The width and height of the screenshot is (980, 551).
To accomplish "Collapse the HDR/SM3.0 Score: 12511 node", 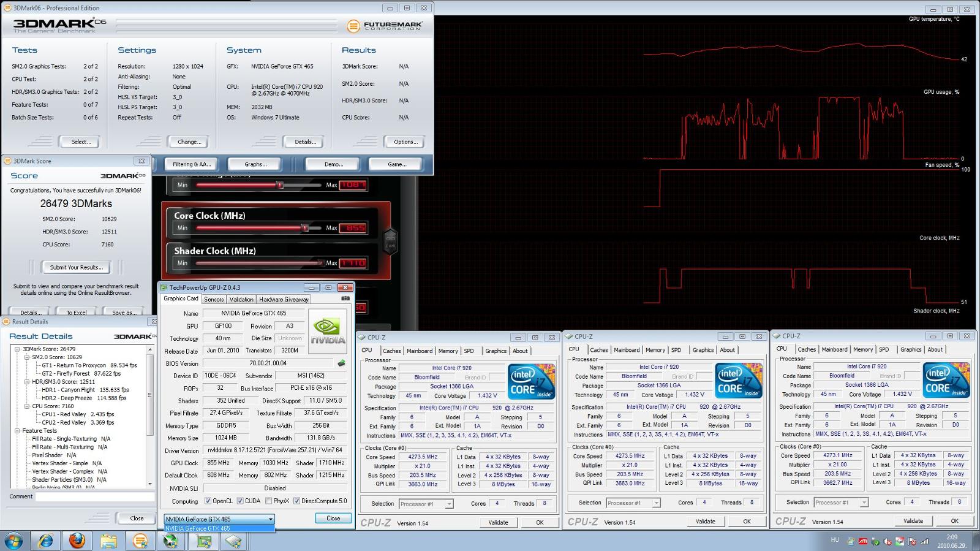I will (27, 382).
